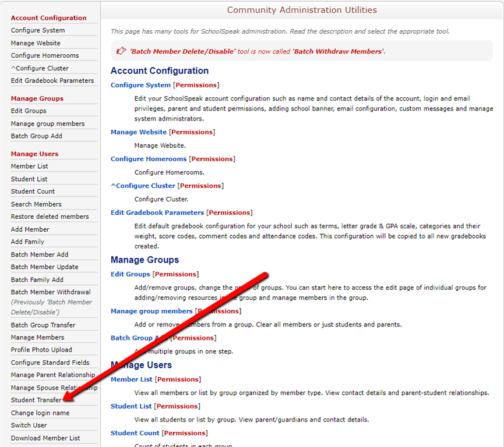Screen dimensions: 504x447
Task: Open Batch Member Withdrawal in the sidebar
Action: [51, 292]
